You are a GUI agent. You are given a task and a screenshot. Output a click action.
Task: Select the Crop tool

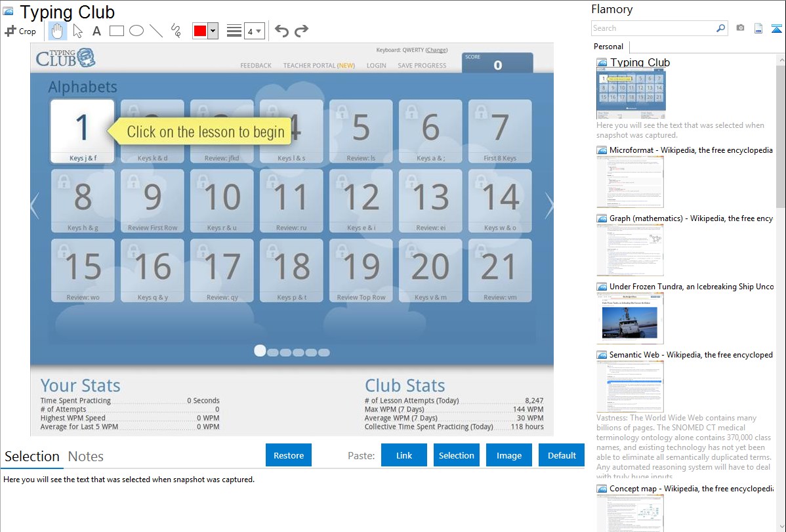pyautogui.click(x=20, y=31)
